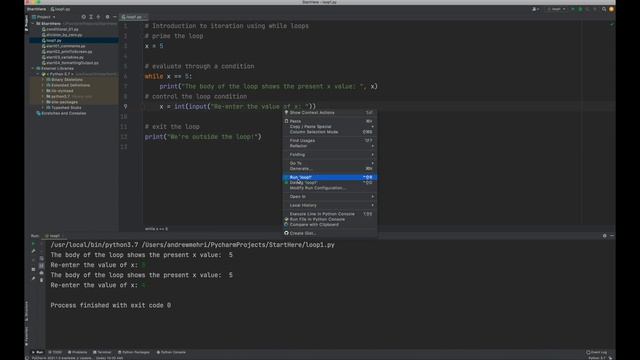Open Copy / Paste Special submenu
Viewport: 640px width, 360px height.
tap(329, 127)
